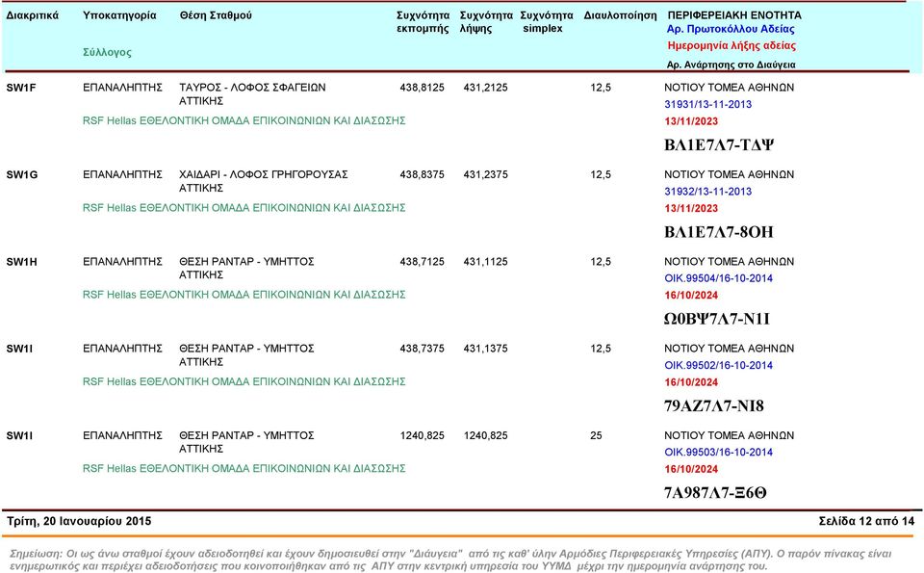The height and width of the screenshot is (573, 924).
Task: Click the 'Διακριτικά' column header
Action: (x=33, y=15)
